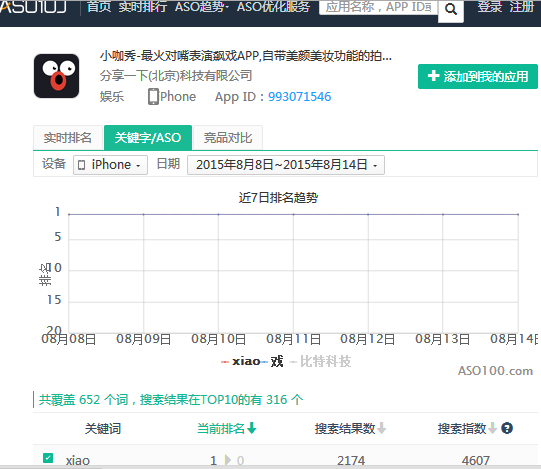541x469 pixels.
Task: Click the search magnifier icon
Action: coord(451,10)
